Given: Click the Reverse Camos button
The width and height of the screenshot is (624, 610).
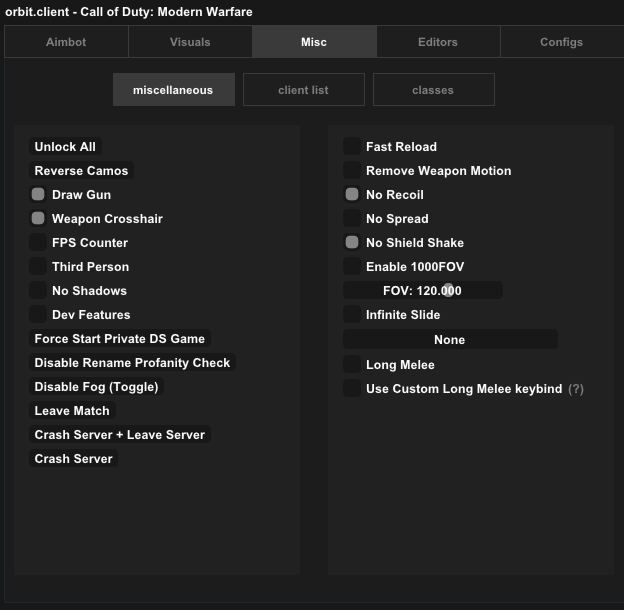Looking at the screenshot, I should coord(81,171).
